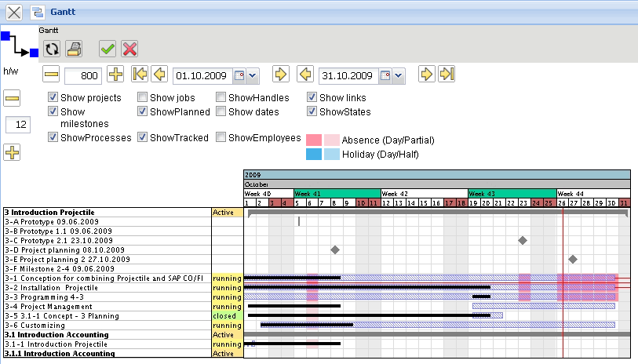Jump end date to last arrow icon
638x364 pixels.
click(447, 75)
